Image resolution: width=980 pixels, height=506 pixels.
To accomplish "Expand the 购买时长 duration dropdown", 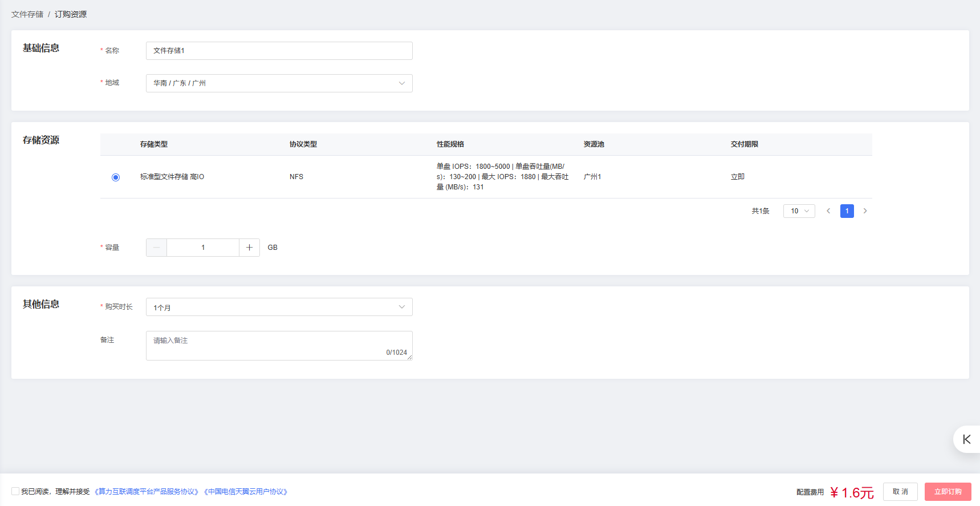I will click(279, 307).
